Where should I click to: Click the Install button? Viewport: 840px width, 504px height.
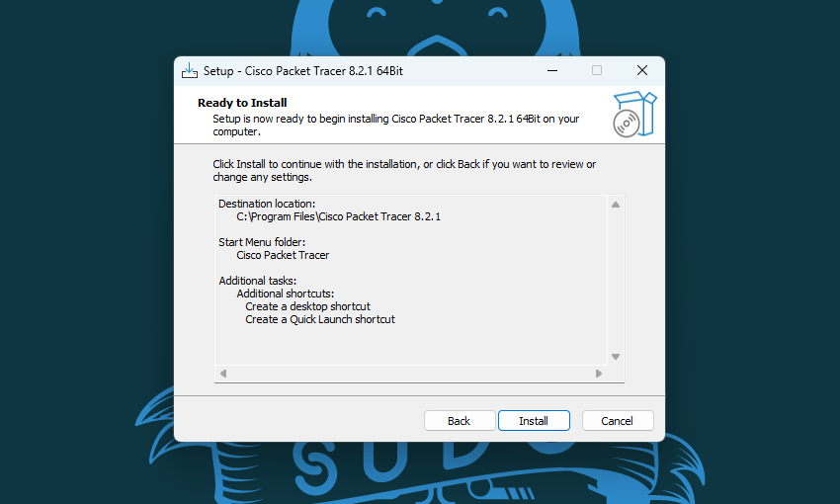point(534,421)
